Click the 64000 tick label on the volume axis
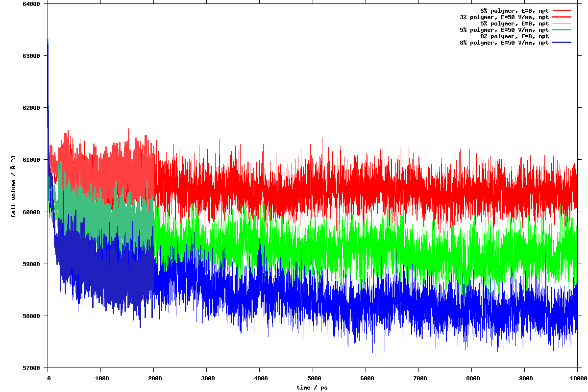588x392 pixels. click(32, 4)
